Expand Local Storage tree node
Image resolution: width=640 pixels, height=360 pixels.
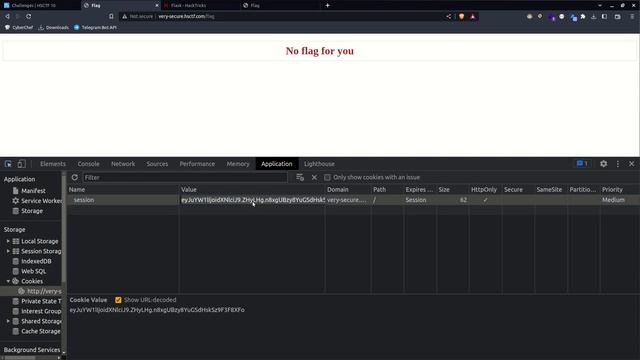pos(8,241)
